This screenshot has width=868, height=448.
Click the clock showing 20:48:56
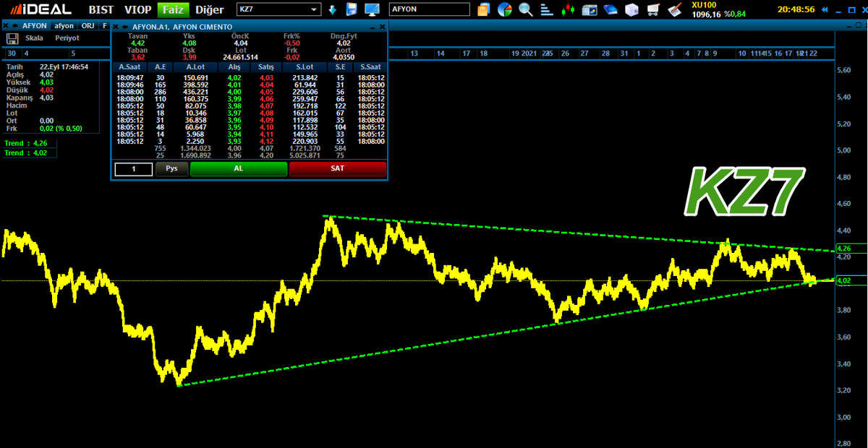(x=796, y=10)
